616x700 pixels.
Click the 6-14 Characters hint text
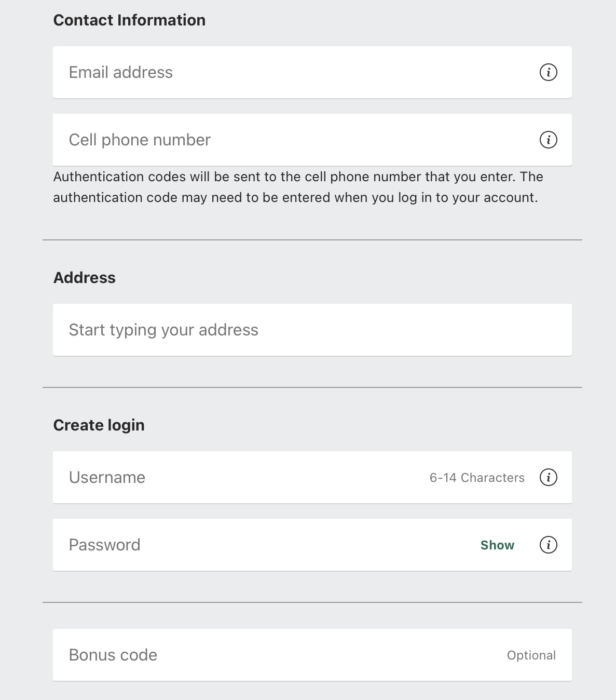pyautogui.click(x=477, y=478)
